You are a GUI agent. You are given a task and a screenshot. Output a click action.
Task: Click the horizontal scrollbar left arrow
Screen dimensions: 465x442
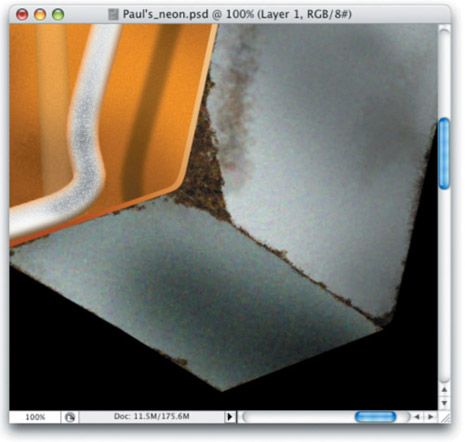pos(417,417)
